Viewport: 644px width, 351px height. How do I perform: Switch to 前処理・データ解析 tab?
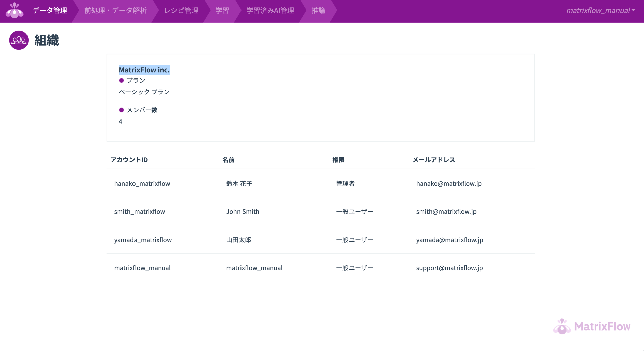tap(115, 11)
